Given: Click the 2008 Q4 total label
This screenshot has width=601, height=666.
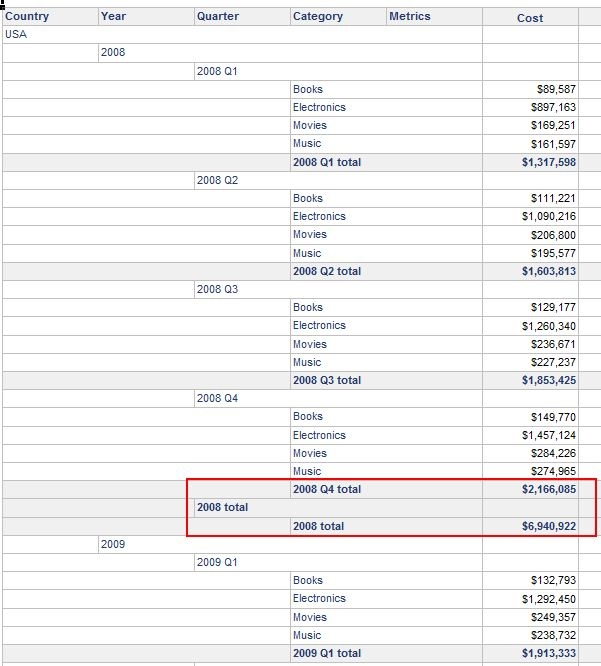Looking at the screenshot, I should [x=327, y=489].
